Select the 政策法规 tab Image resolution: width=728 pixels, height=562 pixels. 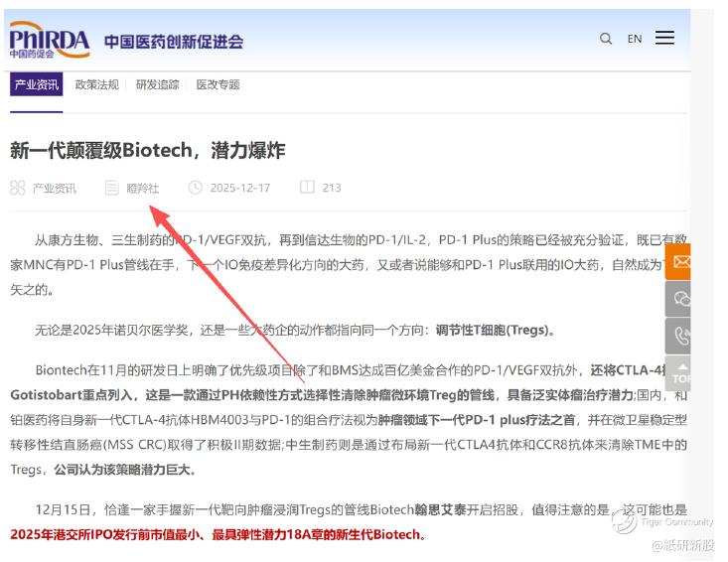pyautogui.click(x=97, y=84)
